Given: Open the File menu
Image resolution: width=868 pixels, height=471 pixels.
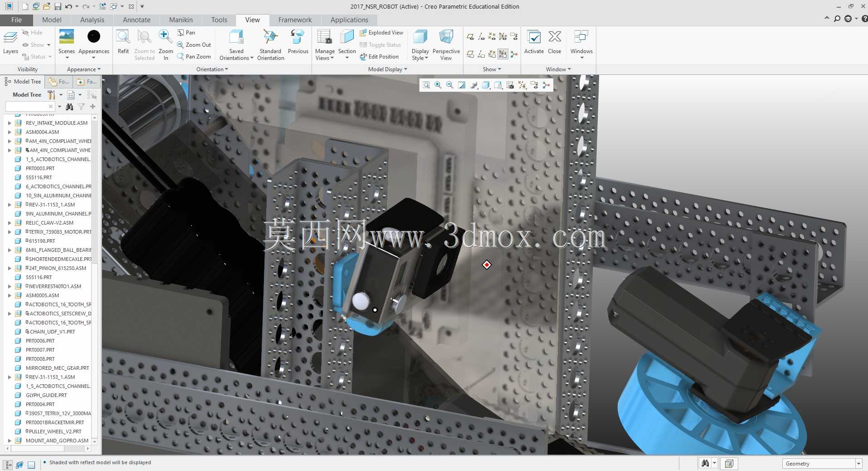Looking at the screenshot, I should pyautogui.click(x=16, y=20).
